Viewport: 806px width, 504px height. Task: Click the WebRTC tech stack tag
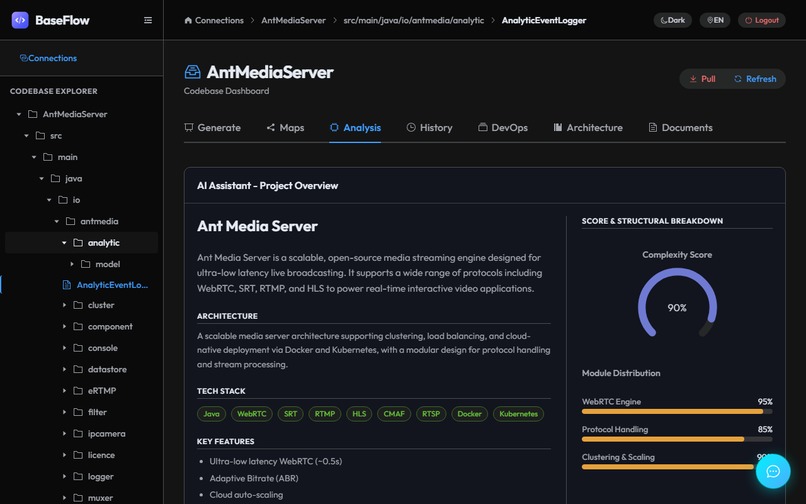point(252,414)
